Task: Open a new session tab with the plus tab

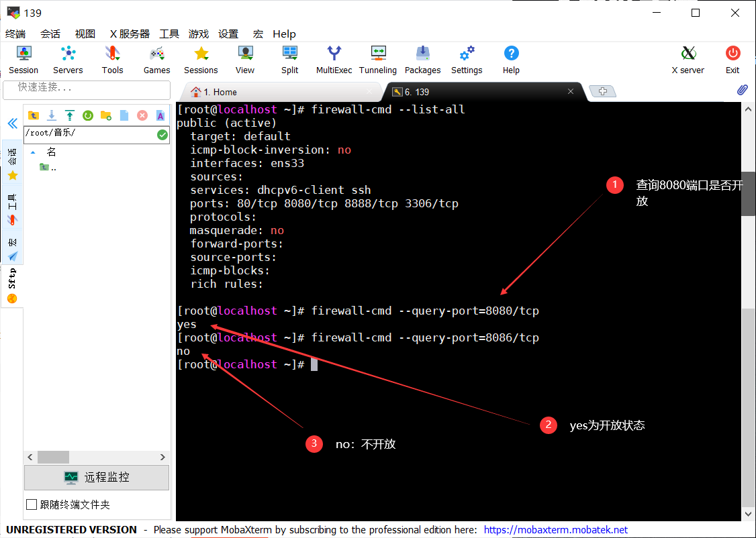Action: [x=602, y=92]
